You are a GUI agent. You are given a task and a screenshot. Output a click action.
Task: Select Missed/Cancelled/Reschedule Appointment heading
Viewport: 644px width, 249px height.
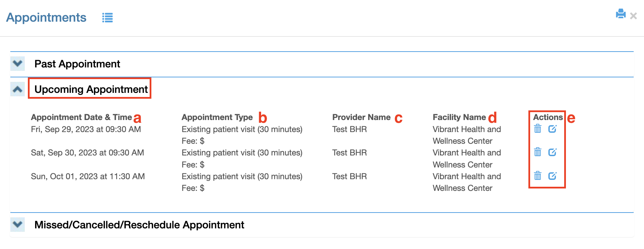pyautogui.click(x=139, y=225)
